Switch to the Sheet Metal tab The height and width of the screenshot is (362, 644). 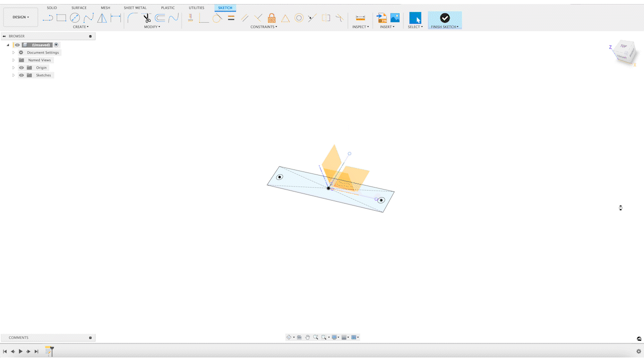[135, 8]
